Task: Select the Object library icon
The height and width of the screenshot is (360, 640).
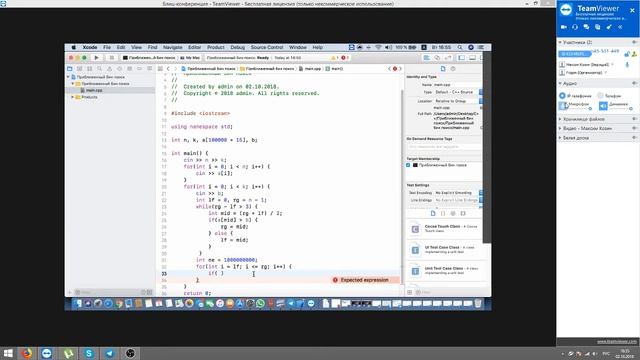Action: [x=453, y=213]
